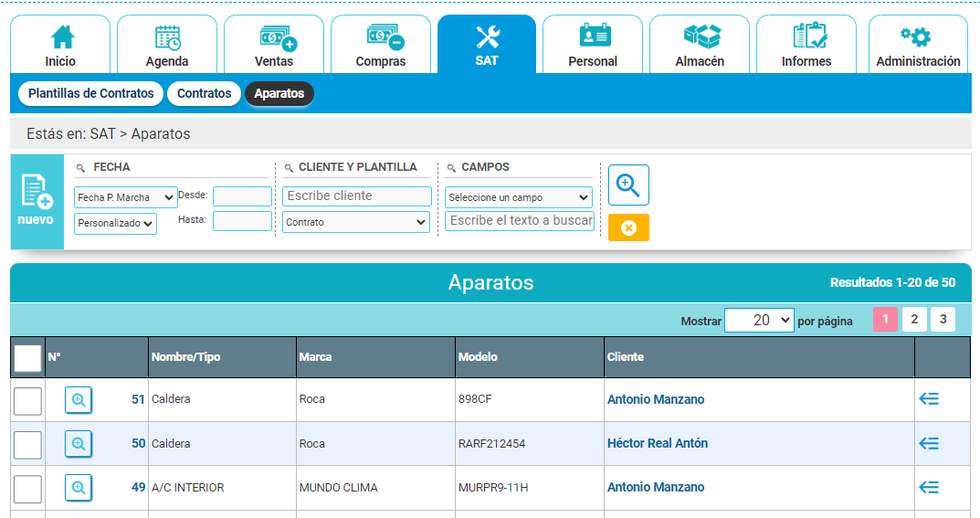The width and height of the screenshot is (980, 518).
Task: Open the Almacén warehouse tab
Action: click(x=700, y=45)
